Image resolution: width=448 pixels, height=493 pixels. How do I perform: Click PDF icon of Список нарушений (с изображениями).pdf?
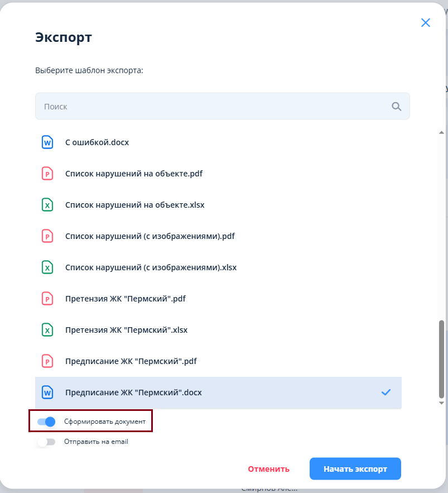click(47, 236)
